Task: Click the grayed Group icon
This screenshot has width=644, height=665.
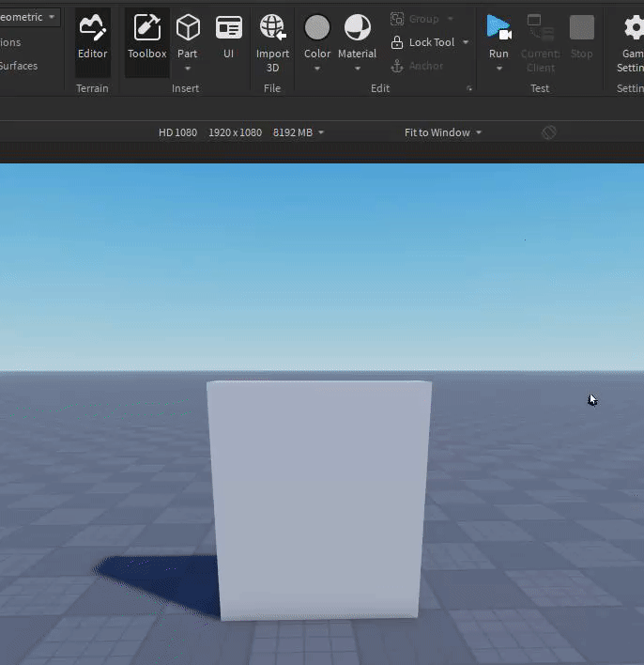Action: point(397,19)
